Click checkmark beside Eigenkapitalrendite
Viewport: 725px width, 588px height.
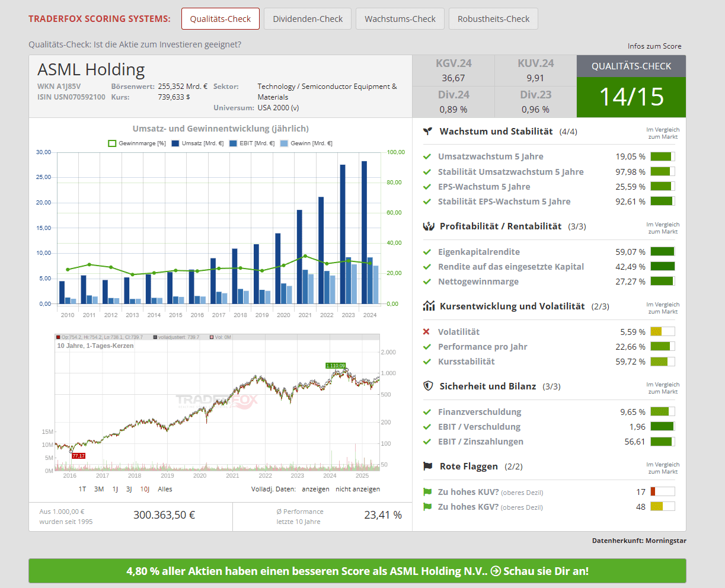[x=427, y=252]
